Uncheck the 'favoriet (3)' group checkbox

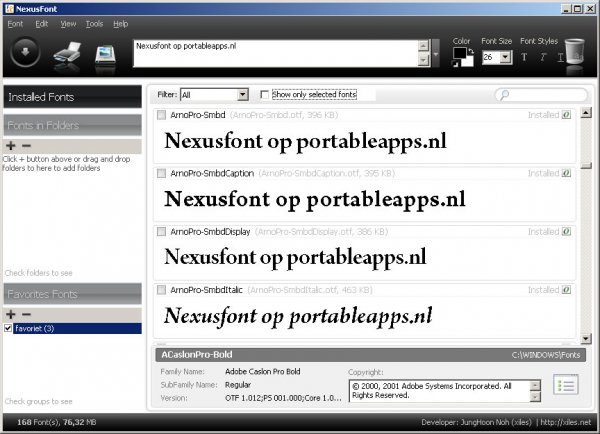point(9,328)
